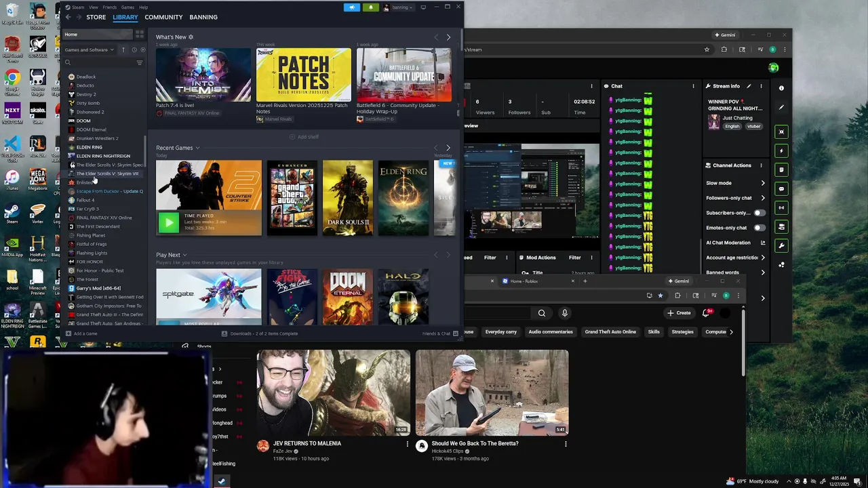Open Steam's Help menu
The height and width of the screenshot is (488, 868).
tap(143, 7)
